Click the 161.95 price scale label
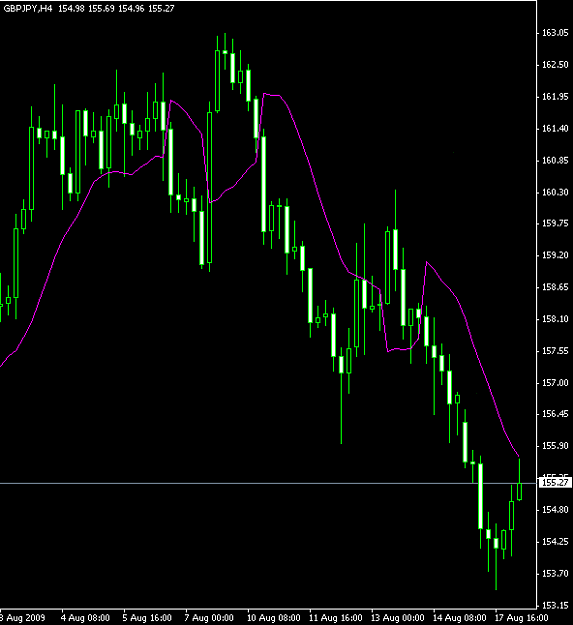Image resolution: width=573 pixels, height=625 pixels. [x=555, y=97]
